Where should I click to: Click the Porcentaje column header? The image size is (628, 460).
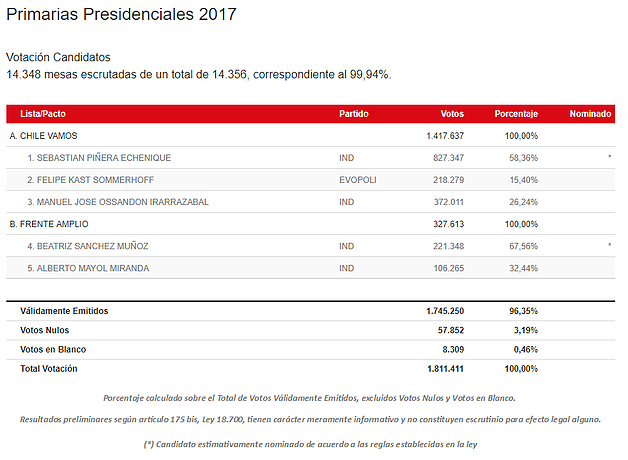tap(516, 114)
